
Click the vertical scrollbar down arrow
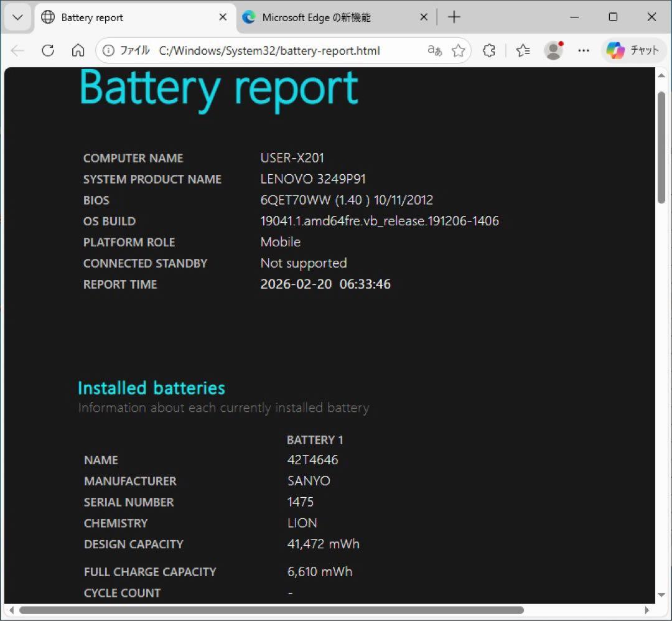click(x=661, y=595)
